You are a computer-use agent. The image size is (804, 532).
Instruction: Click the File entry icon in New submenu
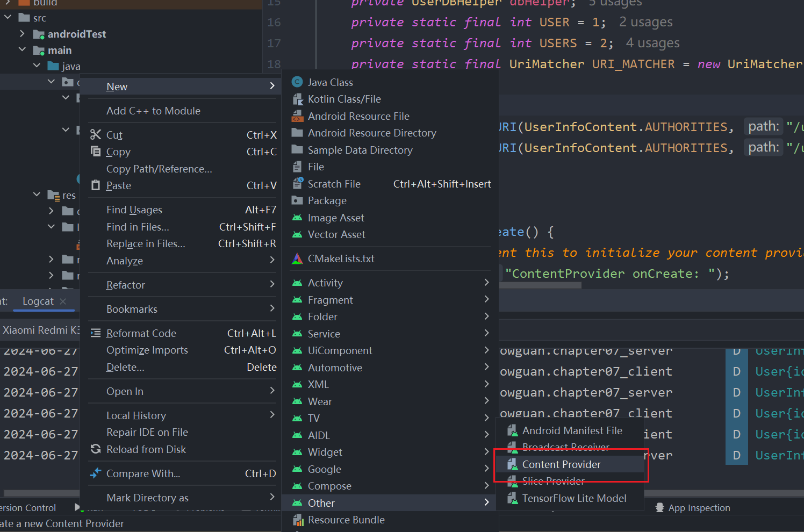(297, 167)
